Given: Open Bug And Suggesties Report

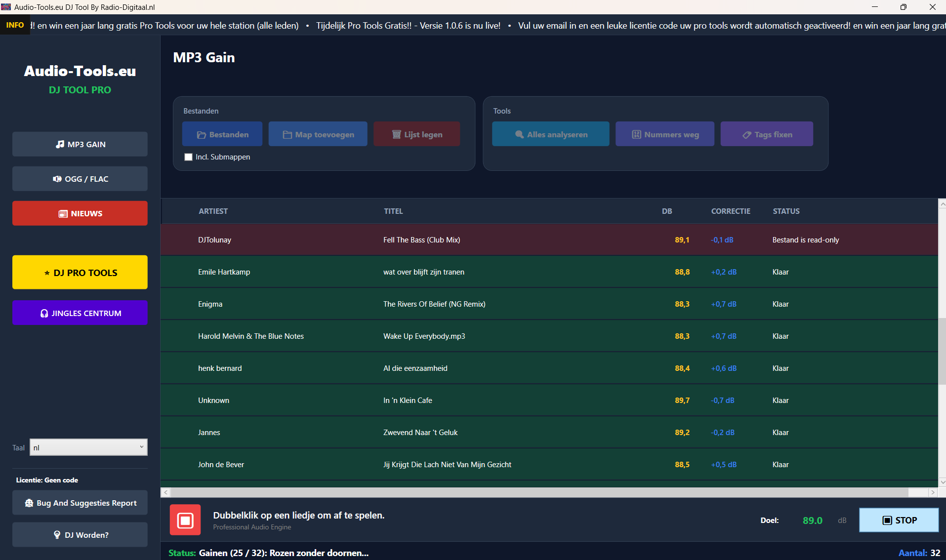Looking at the screenshot, I should [x=80, y=503].
